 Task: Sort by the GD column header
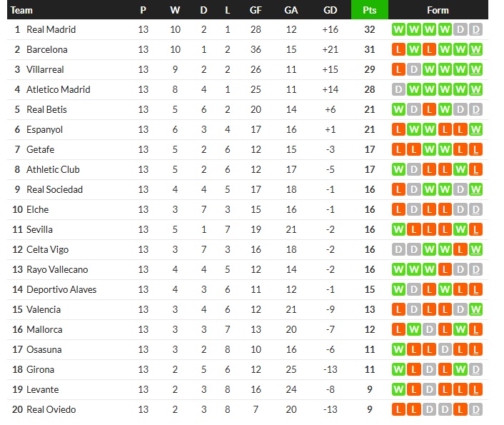tap(330, 10)
